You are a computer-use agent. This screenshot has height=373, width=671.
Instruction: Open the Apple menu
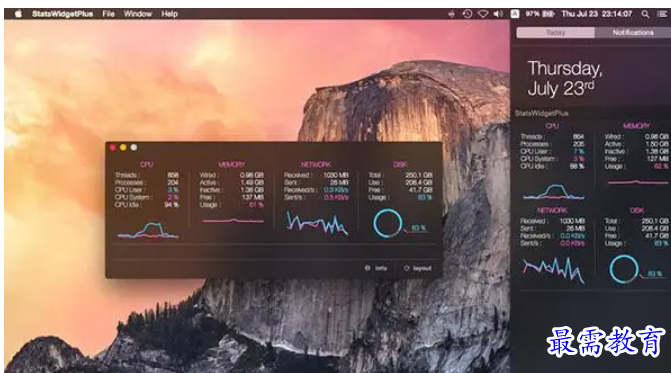point(18,14)
